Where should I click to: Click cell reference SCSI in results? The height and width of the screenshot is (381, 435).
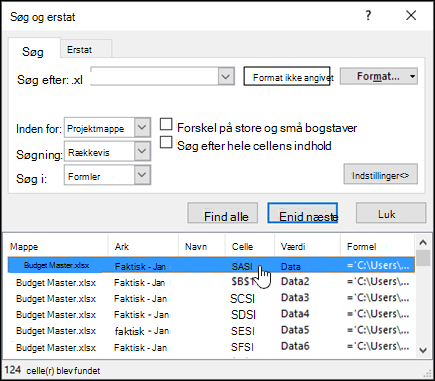[242, 299]
